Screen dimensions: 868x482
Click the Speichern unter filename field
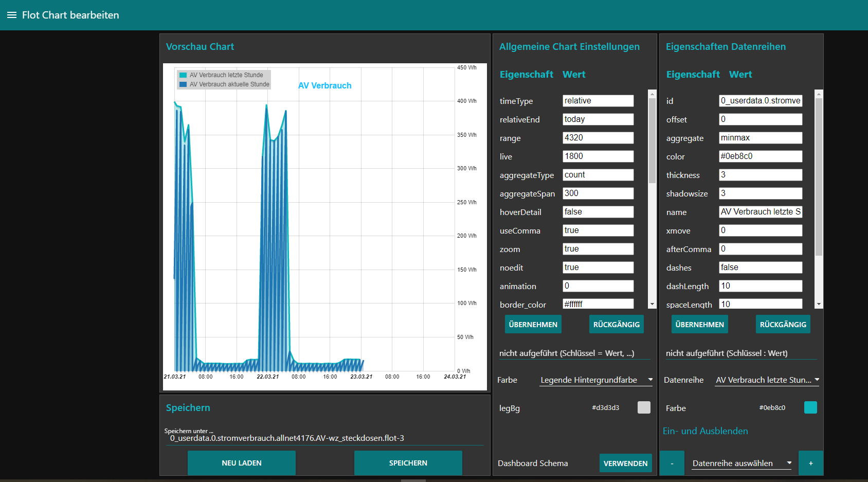coord(324,438)
